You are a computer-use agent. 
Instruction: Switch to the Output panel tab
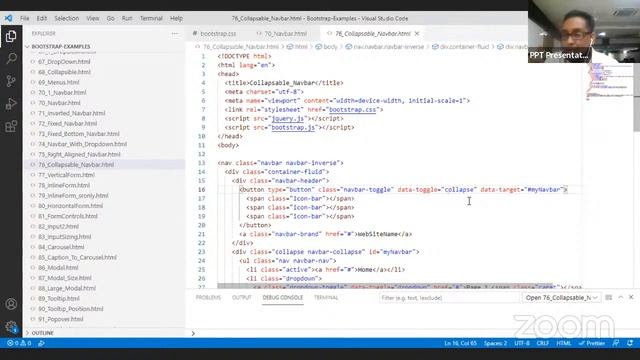pos(242,298)
